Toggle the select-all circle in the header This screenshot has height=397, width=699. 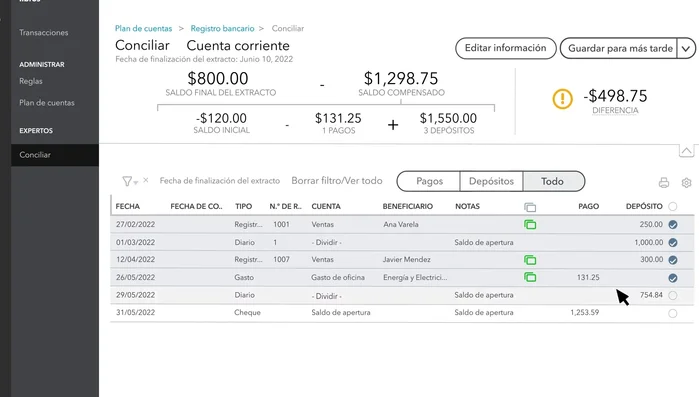pos(673,206)
